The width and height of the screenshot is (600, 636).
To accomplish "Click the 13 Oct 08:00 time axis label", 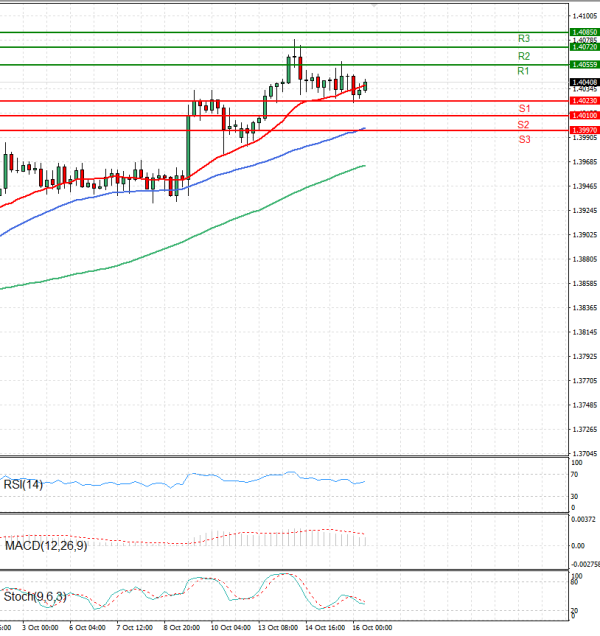I will [278, 628].
